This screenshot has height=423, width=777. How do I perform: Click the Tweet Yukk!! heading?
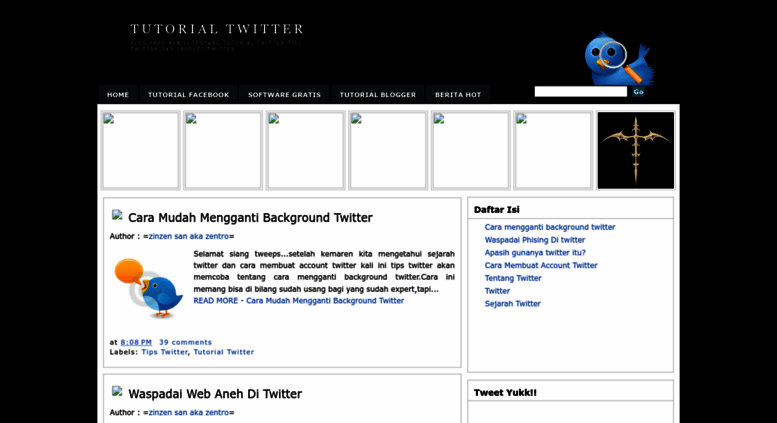tap(505, 393)
